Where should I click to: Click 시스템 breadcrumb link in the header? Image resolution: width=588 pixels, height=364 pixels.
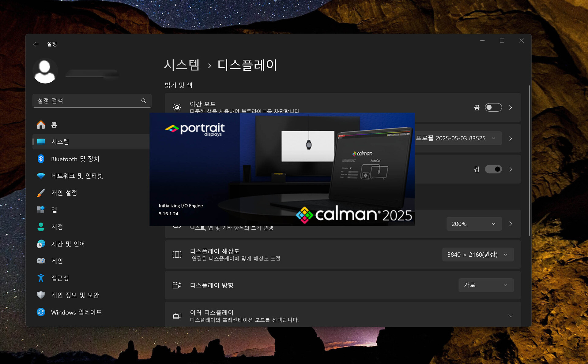click(182, 65)
